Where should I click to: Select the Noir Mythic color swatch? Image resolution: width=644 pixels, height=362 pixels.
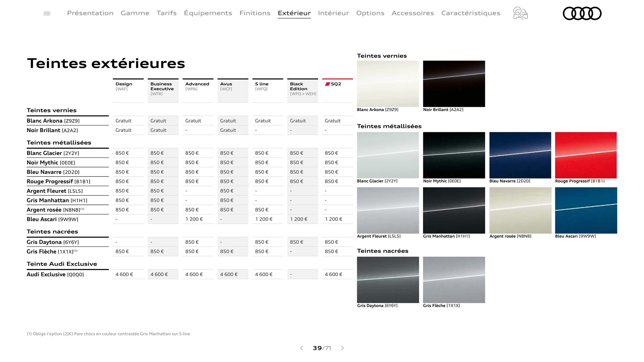454,155
